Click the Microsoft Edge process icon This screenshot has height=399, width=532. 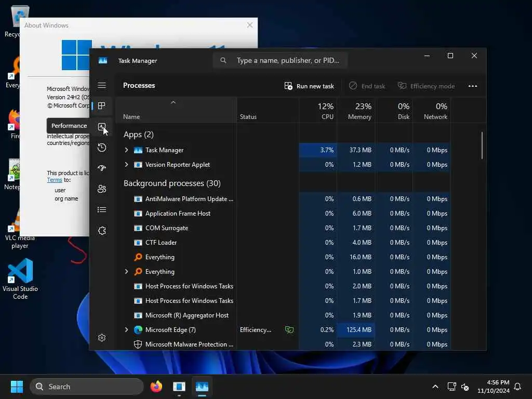click(138, 330)
